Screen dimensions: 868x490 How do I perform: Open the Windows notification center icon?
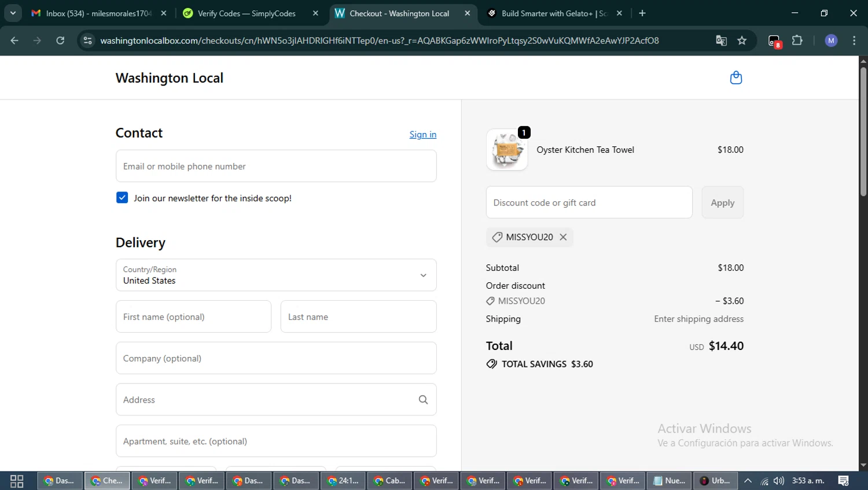click(x=844, y=481)
